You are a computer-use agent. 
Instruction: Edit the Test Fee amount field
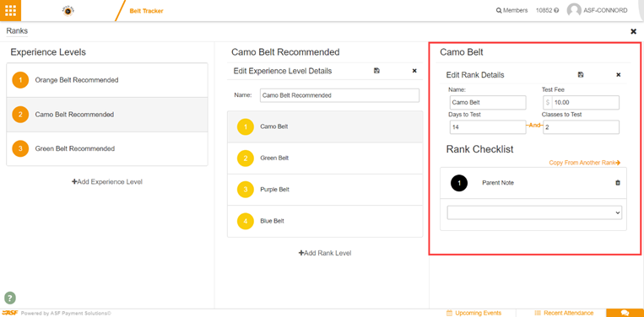[x=585, y=103]
